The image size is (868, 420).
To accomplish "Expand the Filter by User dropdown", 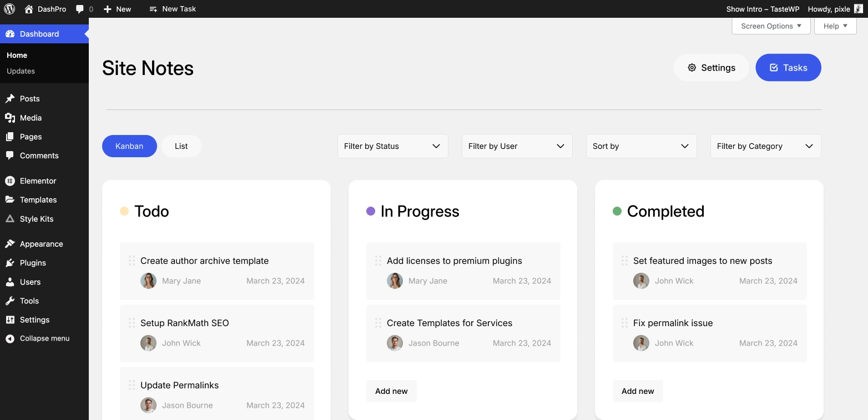I will 517,146.
